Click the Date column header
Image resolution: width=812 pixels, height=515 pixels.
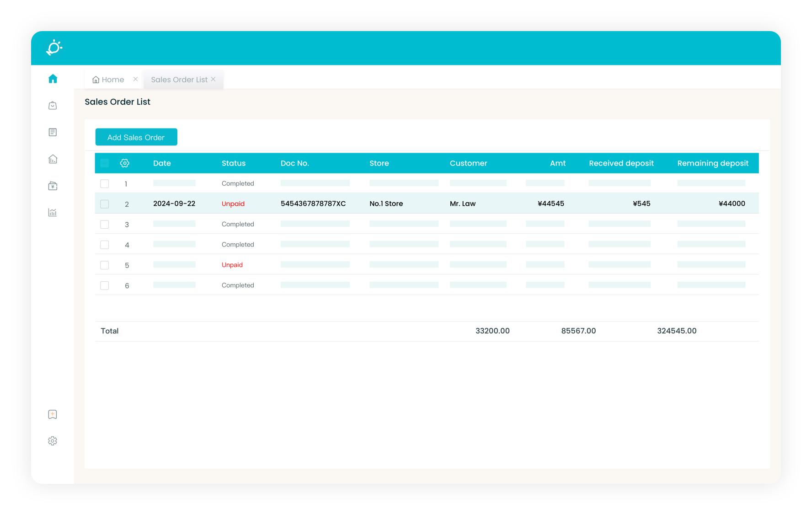(162, 163)
